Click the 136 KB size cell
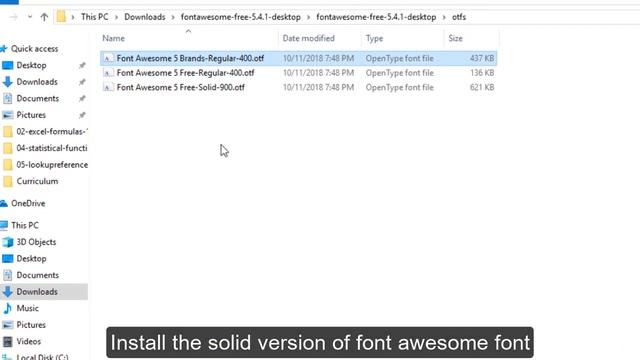The width and height of the screenshot is (640, 360). 482,73
